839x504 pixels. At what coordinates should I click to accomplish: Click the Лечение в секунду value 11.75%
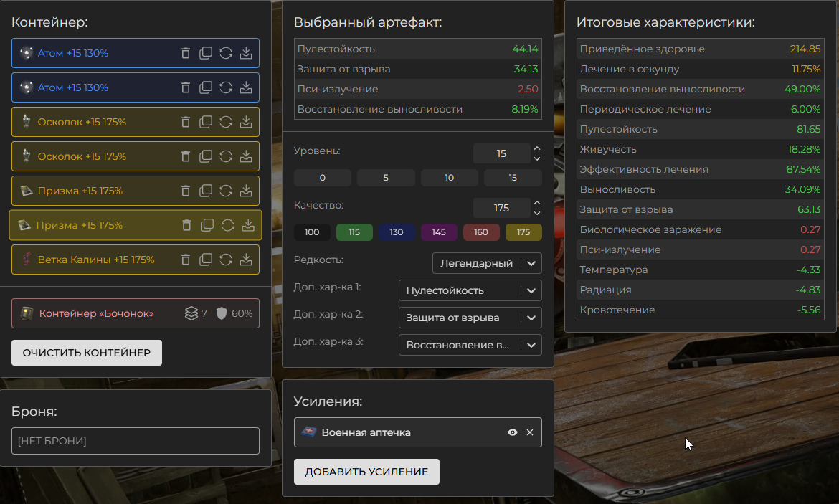(x=806, y=69)
